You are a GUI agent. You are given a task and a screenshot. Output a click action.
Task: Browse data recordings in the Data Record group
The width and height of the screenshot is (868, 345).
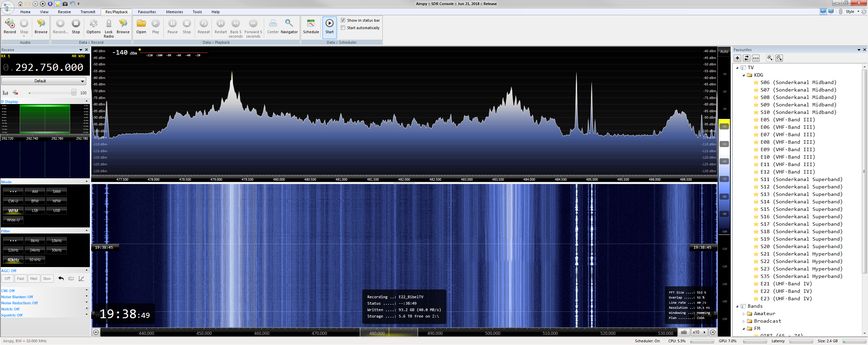123,26
